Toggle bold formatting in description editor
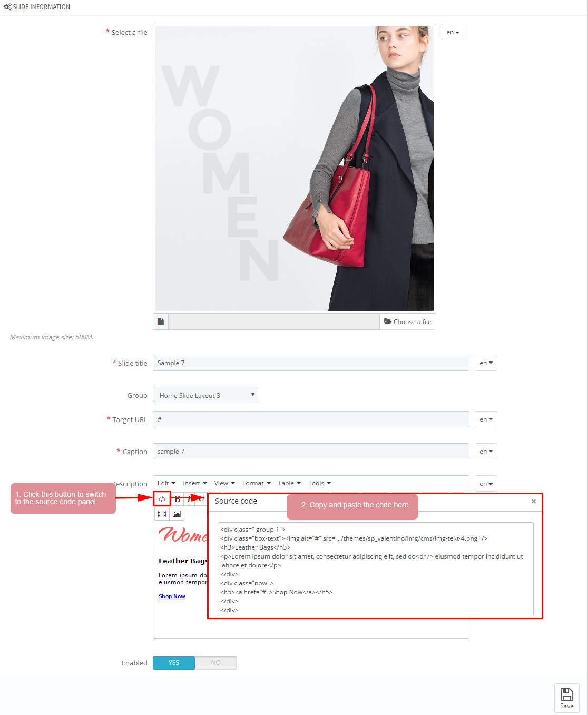This screenshot has height=715, width=588. (x=178, y=499)
